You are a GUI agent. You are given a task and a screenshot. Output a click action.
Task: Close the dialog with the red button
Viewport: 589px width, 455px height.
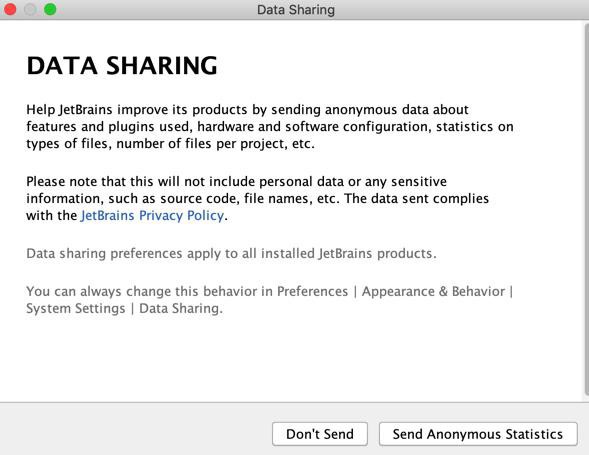tap(10, 9)
